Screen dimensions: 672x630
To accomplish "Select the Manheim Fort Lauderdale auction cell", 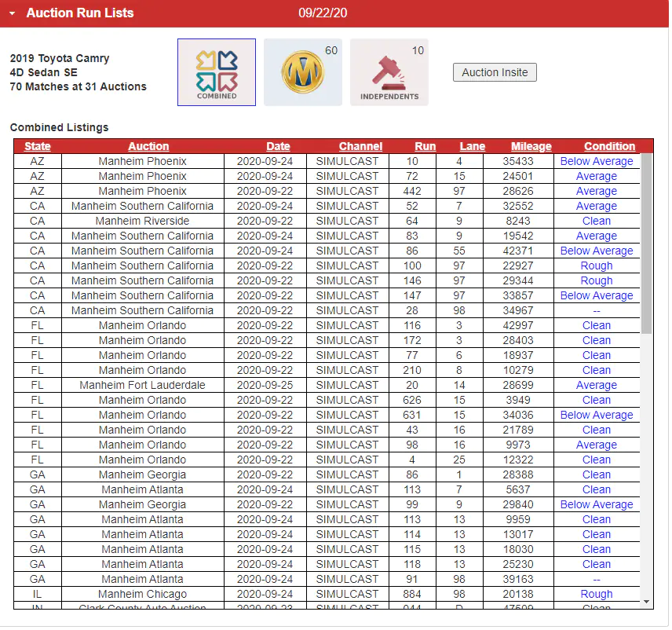I will (x=143, y=386).
